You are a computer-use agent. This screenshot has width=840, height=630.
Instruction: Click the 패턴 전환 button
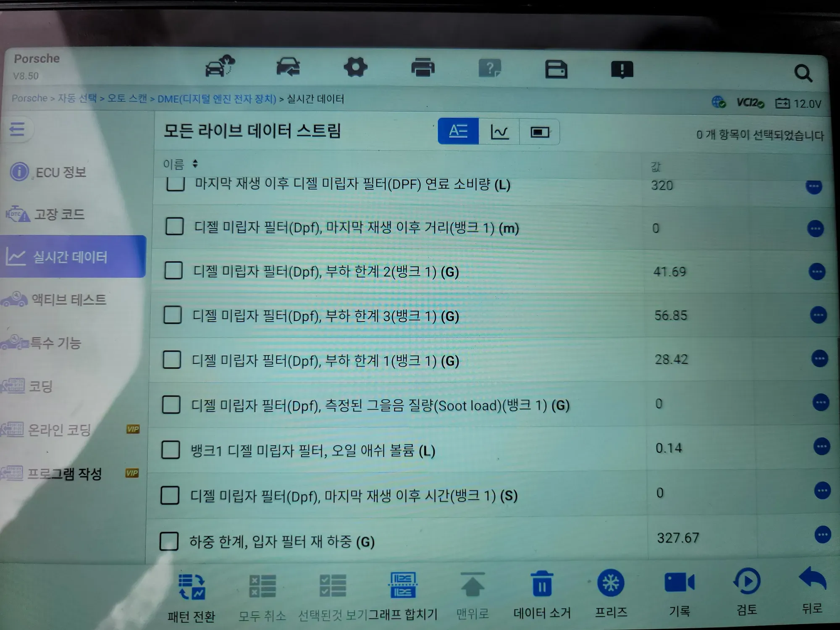point(192,598)
